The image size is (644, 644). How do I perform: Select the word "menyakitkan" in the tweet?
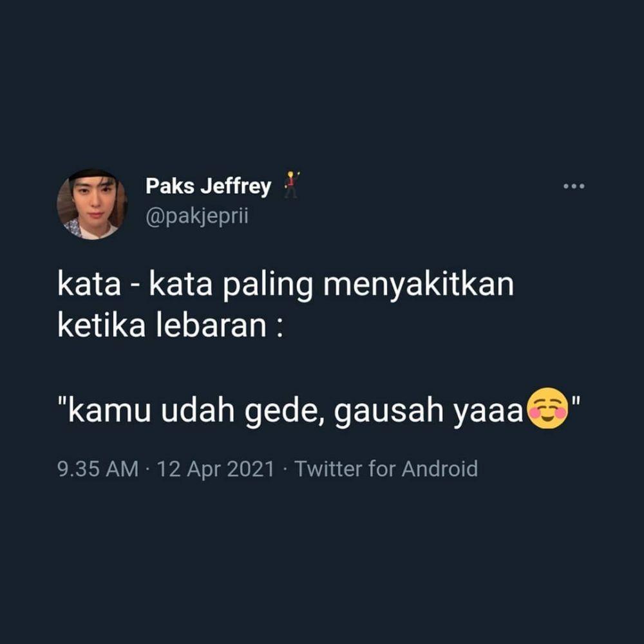[419, 284]
